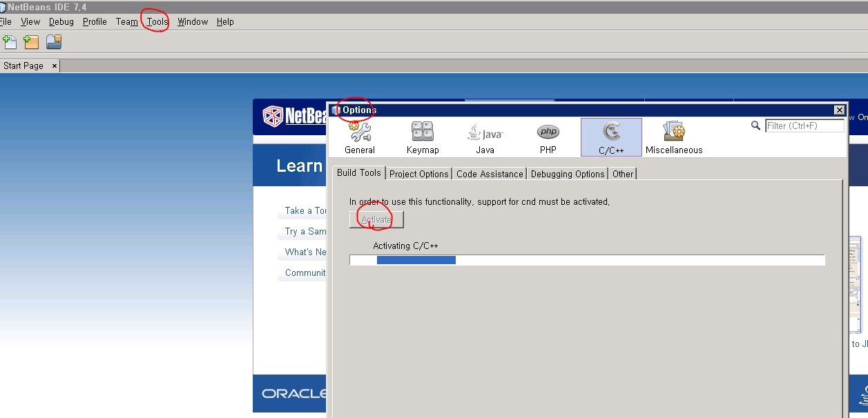Click the Activating C/C++ progress bar
This screenshot has width=868, height=418.
tap(587, 260)
